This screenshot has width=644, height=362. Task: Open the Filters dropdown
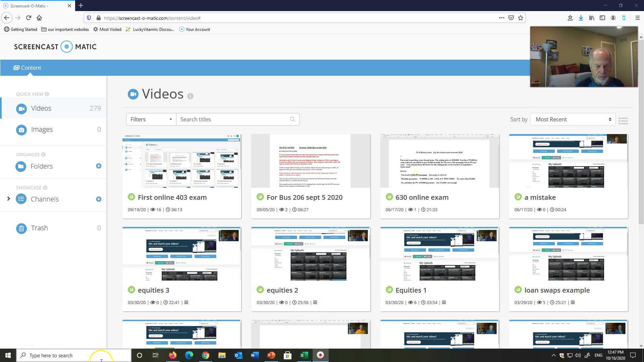pyautogui.click(x=151, y=119)
